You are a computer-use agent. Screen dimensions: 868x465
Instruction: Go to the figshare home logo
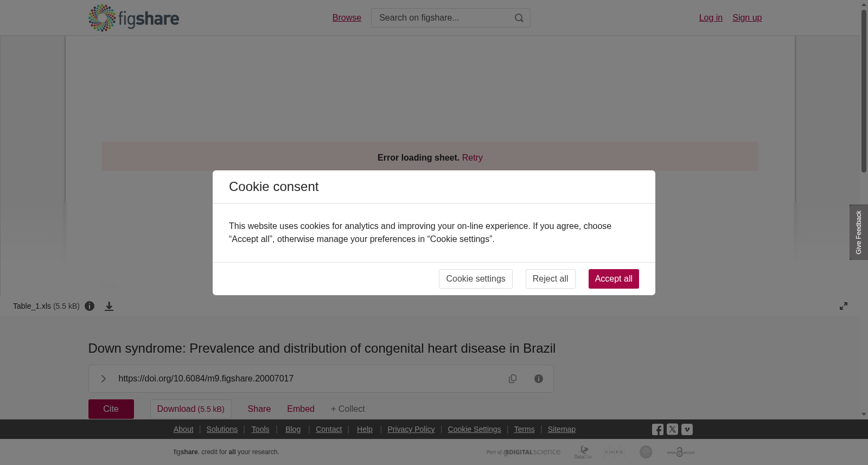pyautogui.click(x=134, y=18)
